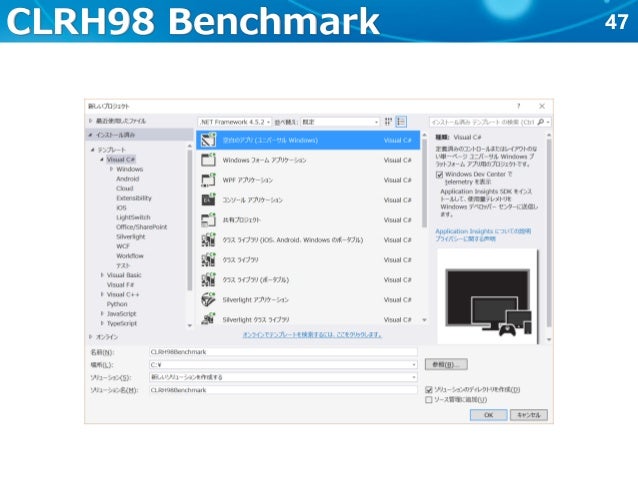Select Python in the template tree
Image resolution: width=638 pixels, height=479 pixels.
click(x=117, y=304)
